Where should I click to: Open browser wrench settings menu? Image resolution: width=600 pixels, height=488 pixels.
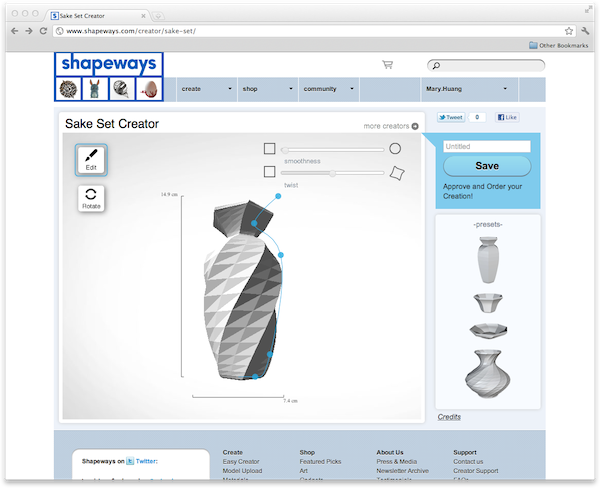click(585, 31)
